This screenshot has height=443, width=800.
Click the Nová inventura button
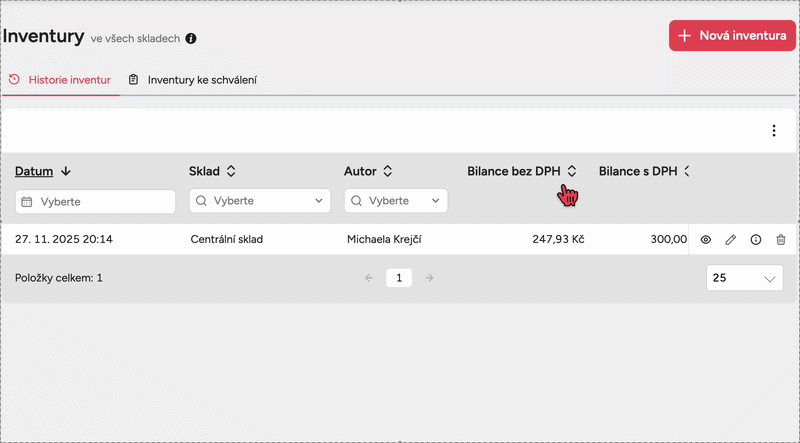click(x=732, y=36)
